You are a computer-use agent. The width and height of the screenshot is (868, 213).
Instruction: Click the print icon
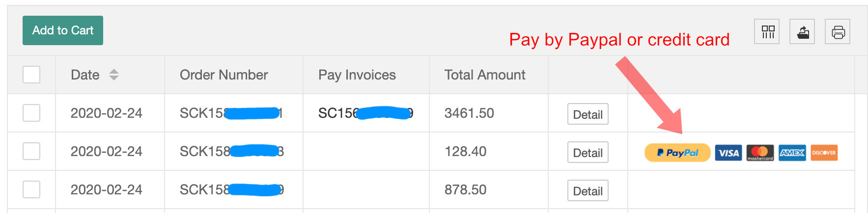[838, 31]
